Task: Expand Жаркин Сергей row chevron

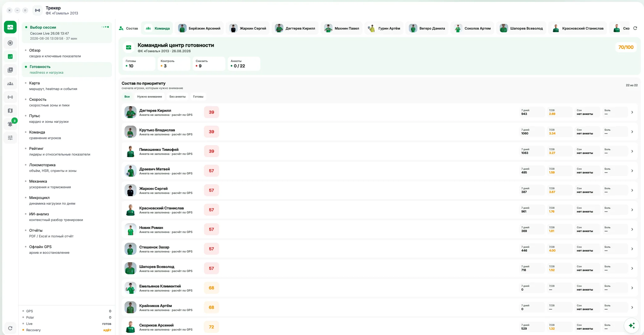Action: click(x=632, y=190)
